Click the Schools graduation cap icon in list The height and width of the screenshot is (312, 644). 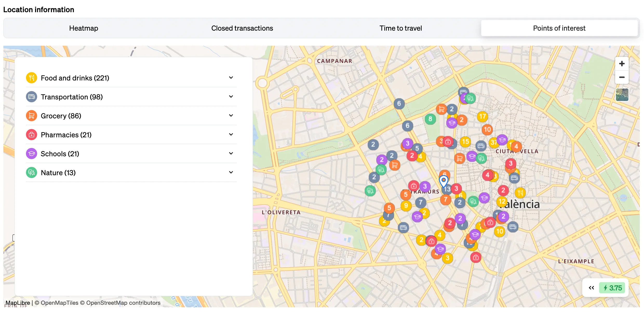[31, 154]
